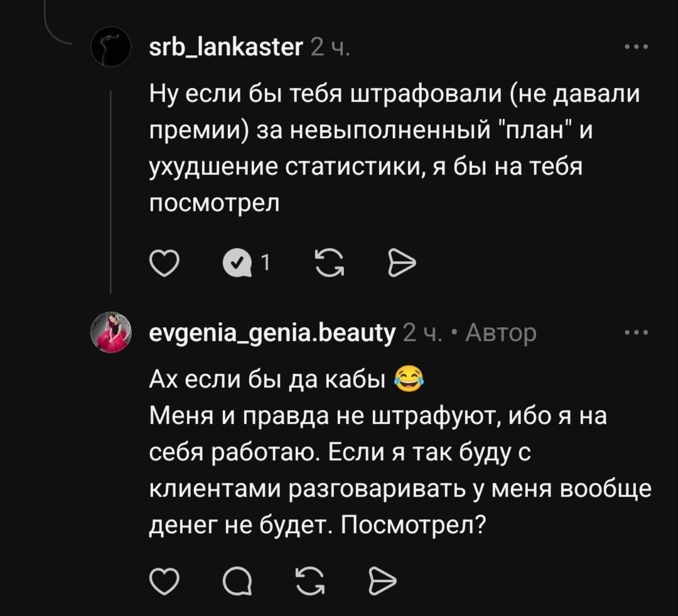Image resolution: width=678 pixels, height=616 pixels.
Task: Repost evgenia_genia.beauty's comment
Action: pos(309,581)
